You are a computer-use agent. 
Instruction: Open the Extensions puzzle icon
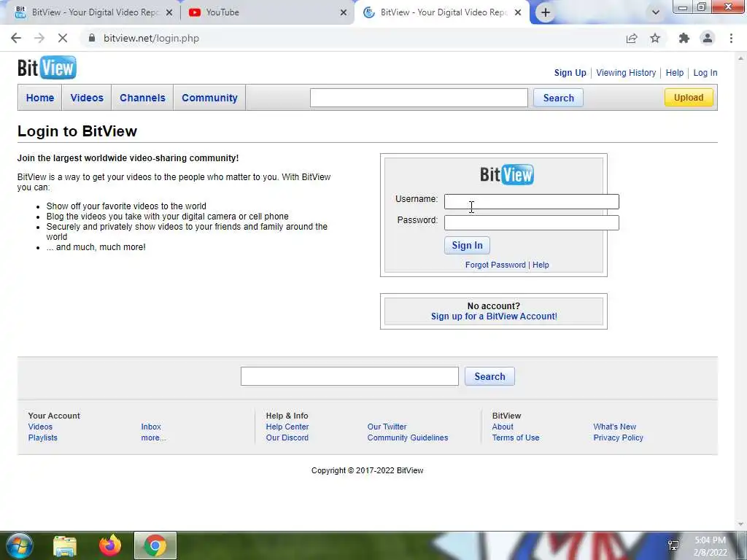(684, 38)
